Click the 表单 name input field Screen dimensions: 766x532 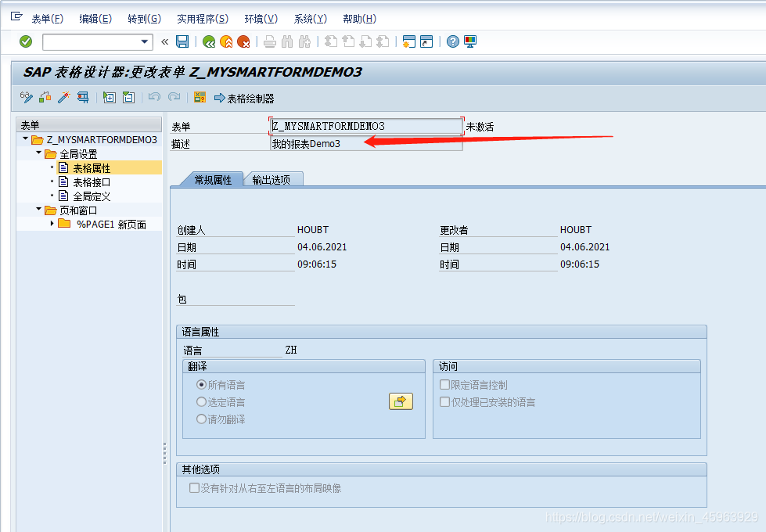366,126
